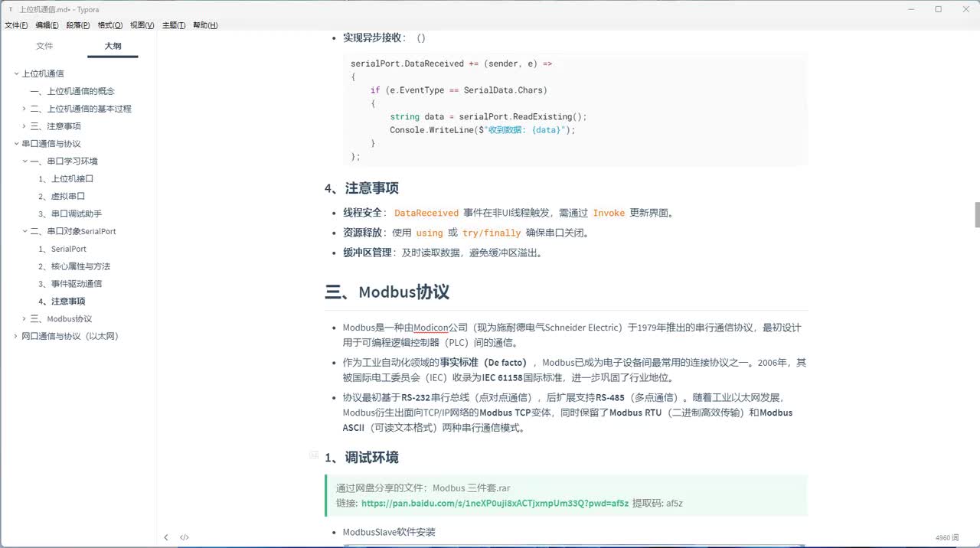Click the bold IEC 61158 text
Image resolution: width=980 pixels, height=548 pixels.
point(502,377)
